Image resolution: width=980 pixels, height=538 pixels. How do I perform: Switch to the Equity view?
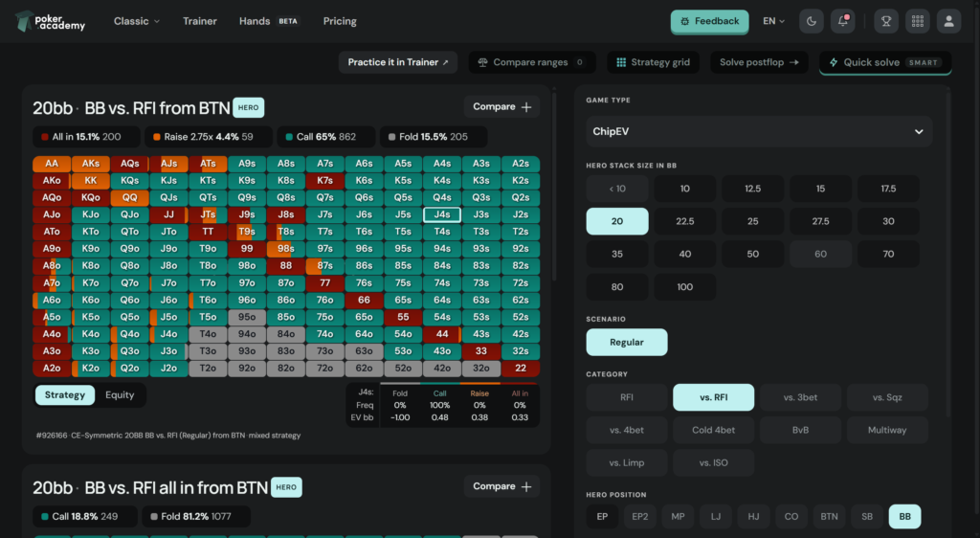(x=120, y=395)
